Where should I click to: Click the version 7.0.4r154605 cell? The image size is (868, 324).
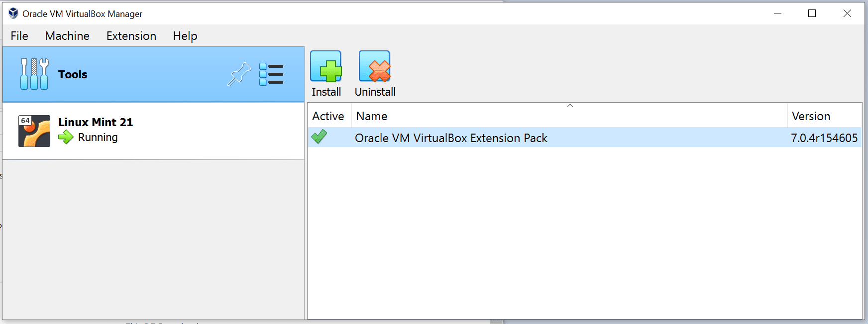coord(824,138)
